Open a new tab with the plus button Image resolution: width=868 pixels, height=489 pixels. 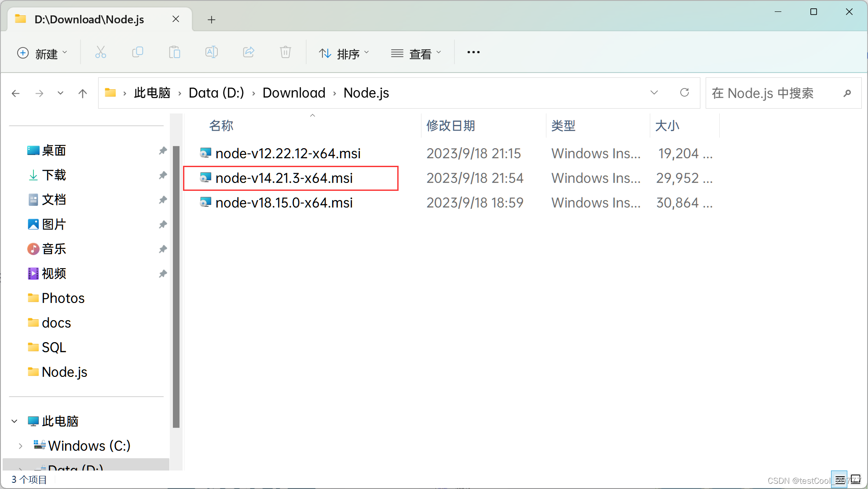(x=212, y=19)
